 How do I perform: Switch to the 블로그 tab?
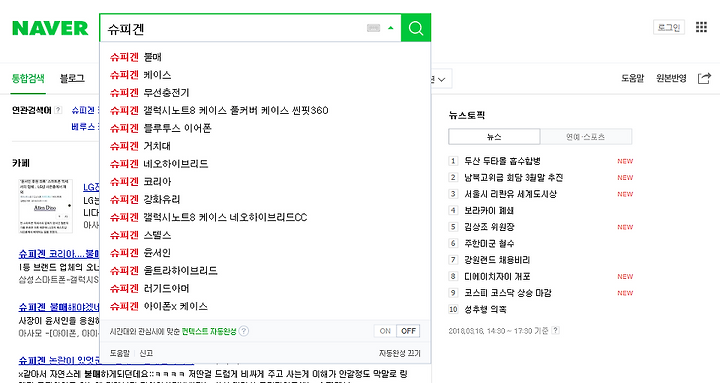tap(72, 79)
